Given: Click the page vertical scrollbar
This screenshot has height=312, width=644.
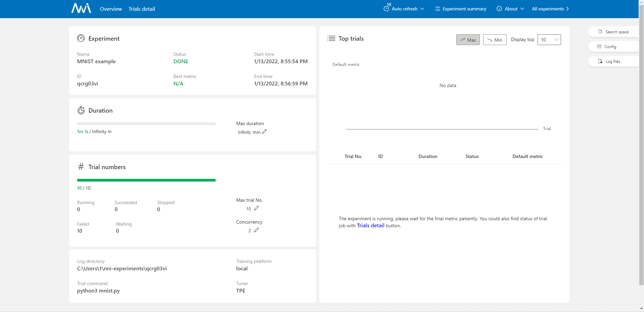Looking at the screenshot, I should pyautogui.click(x=641, y=145).
